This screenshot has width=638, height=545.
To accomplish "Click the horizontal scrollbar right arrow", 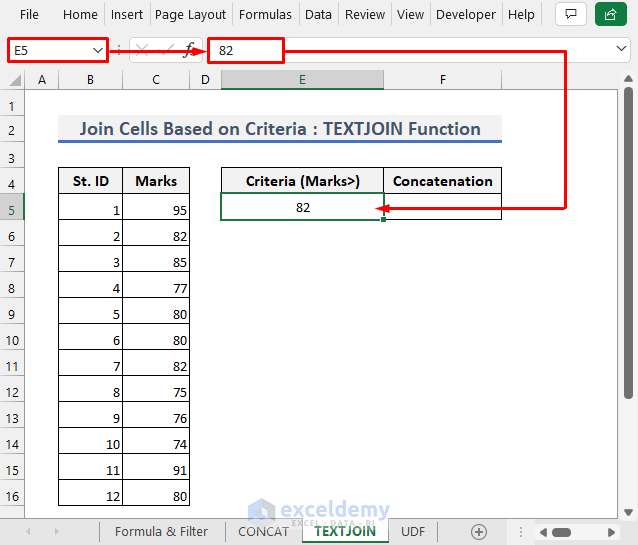I will pos(611,532).
